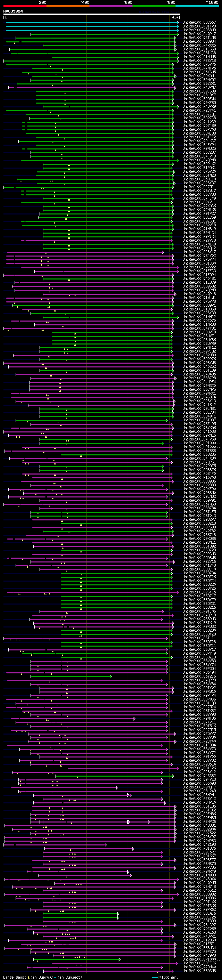Screen dimensions: 222x980
Task: Select UniRef100_P10708 label
Action: pyautogui.click(x=199, y=478)
